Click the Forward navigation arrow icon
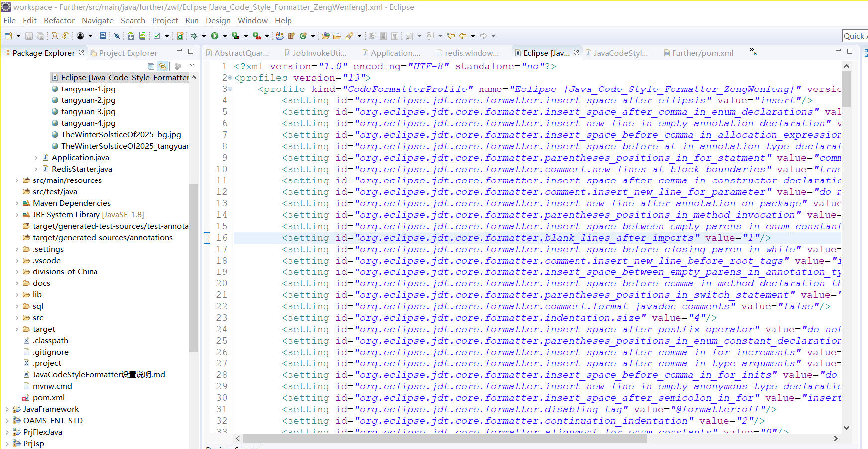Image resolution: width=868 pixels, height=449 pixels. click(483, 36)
